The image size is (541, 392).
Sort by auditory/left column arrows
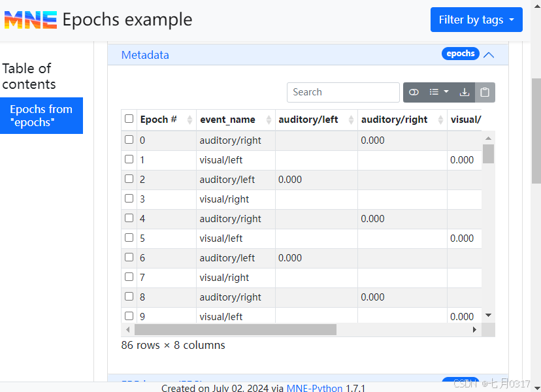point(351,120)
